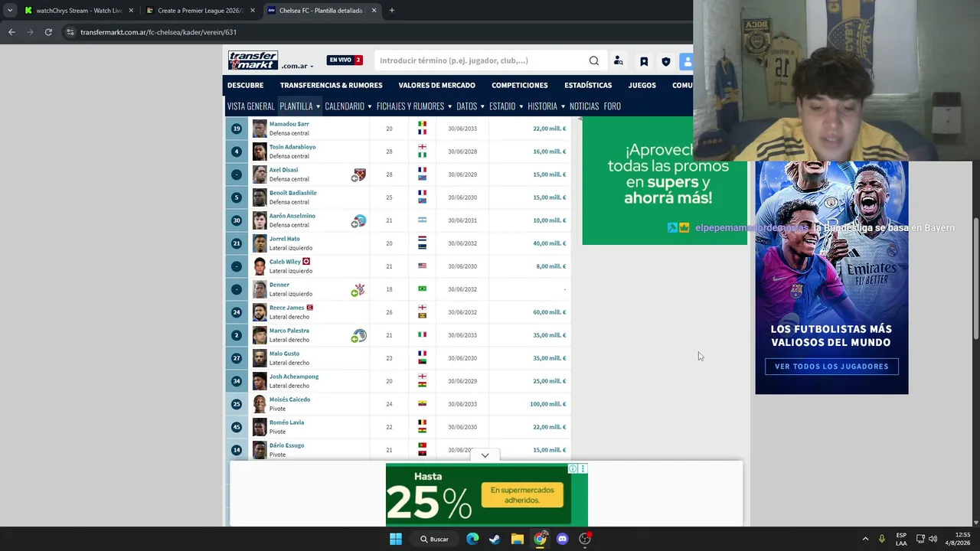The height and width of the screenshot is (551, 980).
Task: Click Aarón Anselmino's loan club crest
Action: point(359,220)
